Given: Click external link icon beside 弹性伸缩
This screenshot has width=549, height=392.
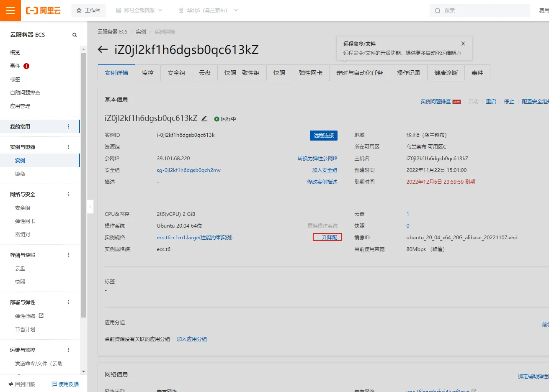Looking at the screenshot, I should 41,316.
